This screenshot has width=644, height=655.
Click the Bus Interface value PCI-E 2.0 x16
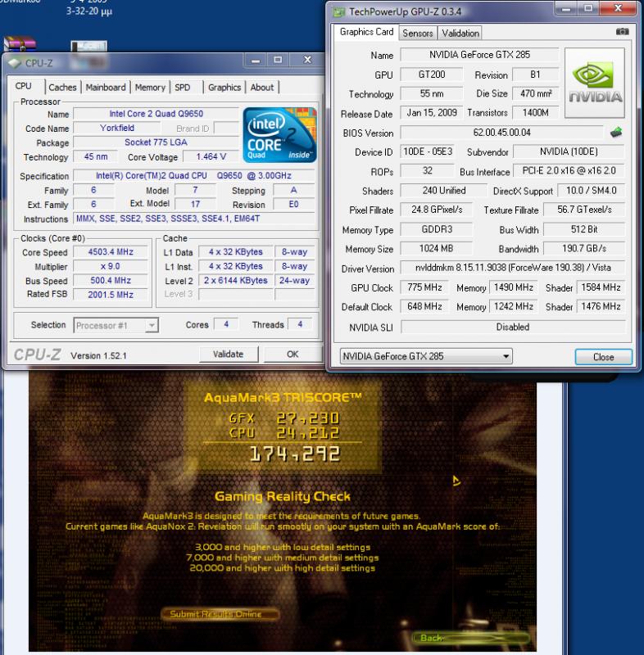tap(569, 170)
